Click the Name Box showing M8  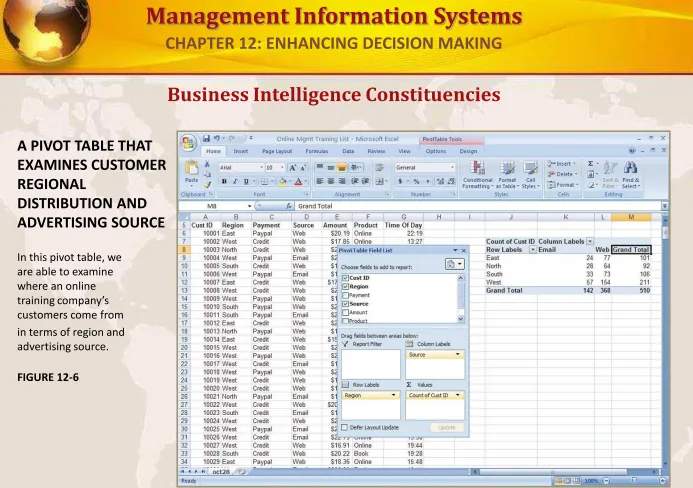215,206
